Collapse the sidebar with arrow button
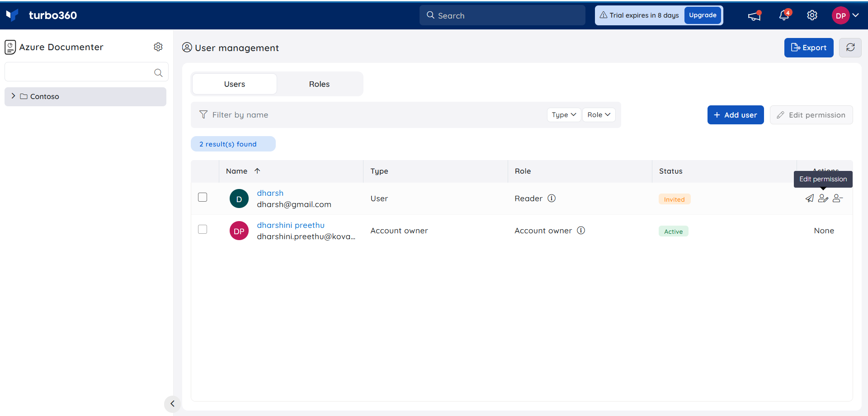868x416 pixels. point(172,404)
